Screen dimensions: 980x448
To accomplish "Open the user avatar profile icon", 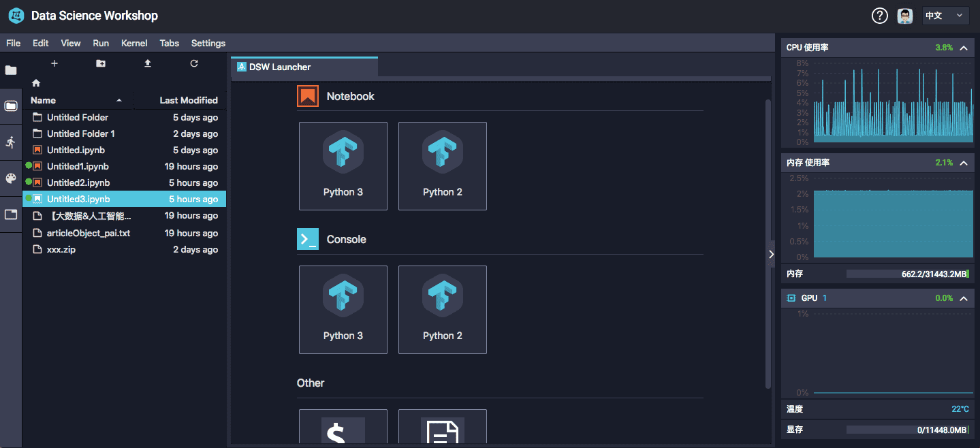I will click(x=904, y=16).
